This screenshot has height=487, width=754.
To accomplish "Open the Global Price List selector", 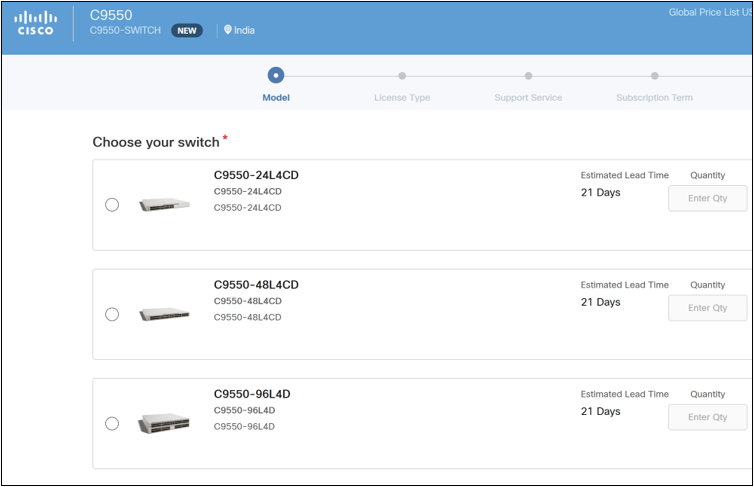I will coord(710,12).
